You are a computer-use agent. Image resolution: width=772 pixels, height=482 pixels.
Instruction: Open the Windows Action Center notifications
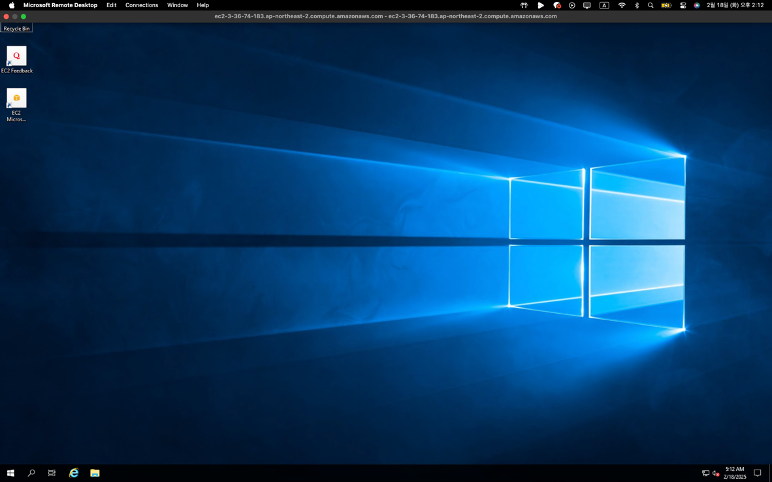pyautogui.click(x=757, y=473)
